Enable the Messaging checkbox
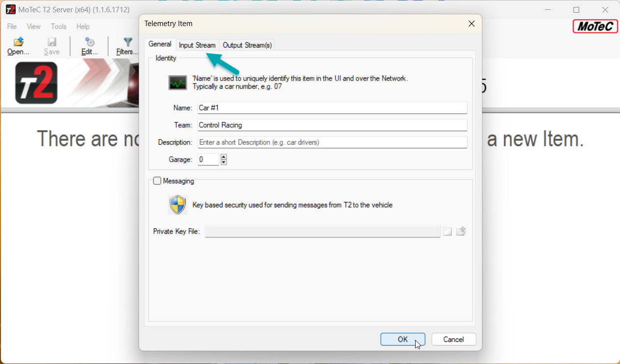 point(157,181)
